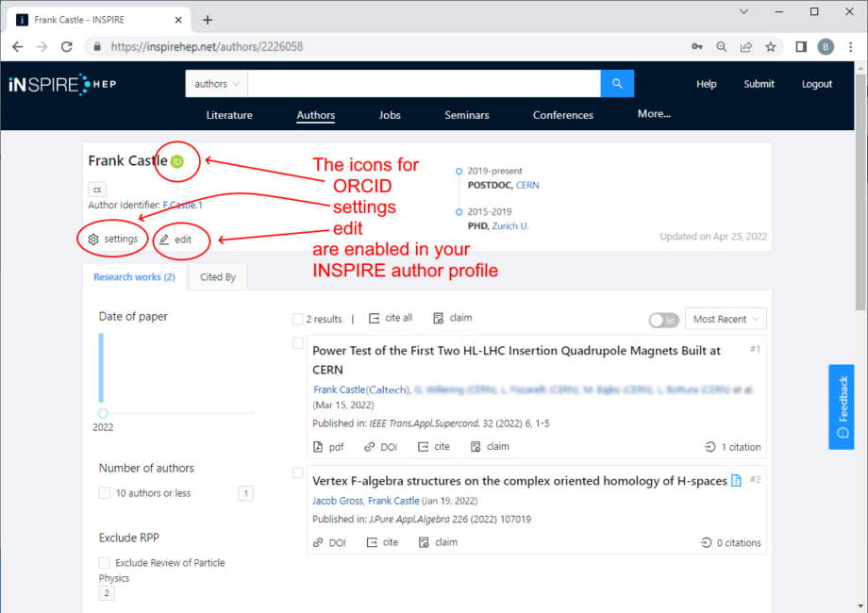Claim the Vertex F-algebra paper
Viewport: 868px width, 613px height.
tap(438, 542)
